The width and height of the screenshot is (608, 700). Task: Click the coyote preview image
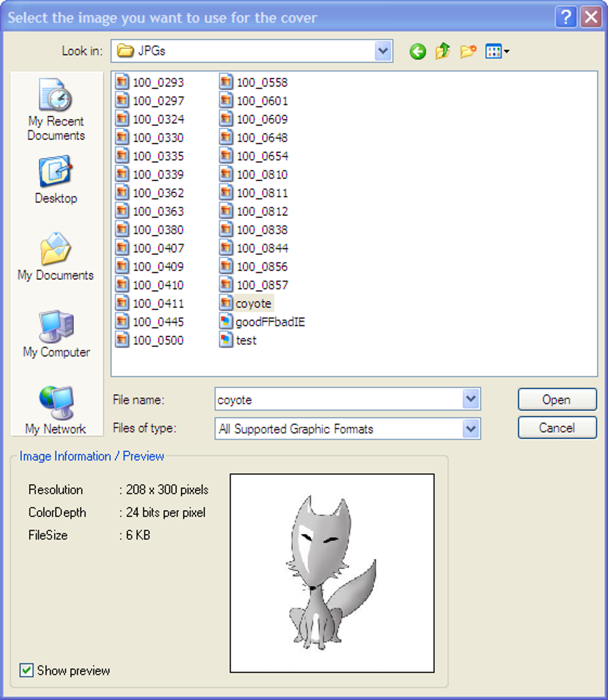click(x=332, y=573)
